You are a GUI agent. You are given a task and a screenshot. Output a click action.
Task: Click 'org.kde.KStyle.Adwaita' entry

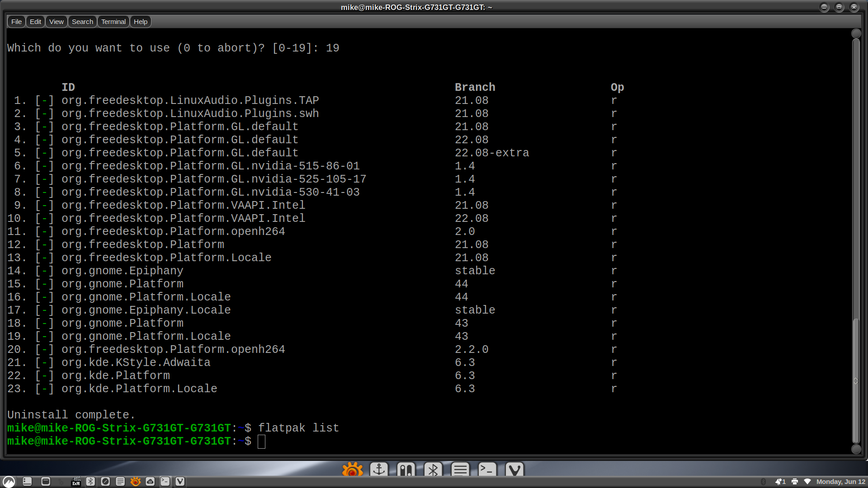[136, 362]
